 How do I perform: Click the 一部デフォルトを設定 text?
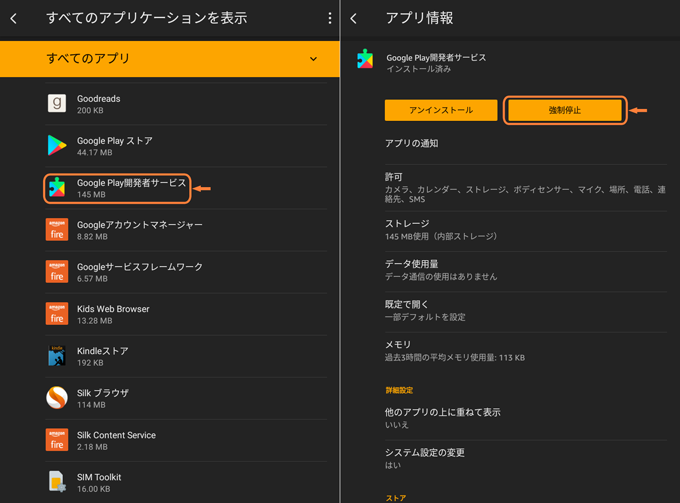click(x=425, y=317)
